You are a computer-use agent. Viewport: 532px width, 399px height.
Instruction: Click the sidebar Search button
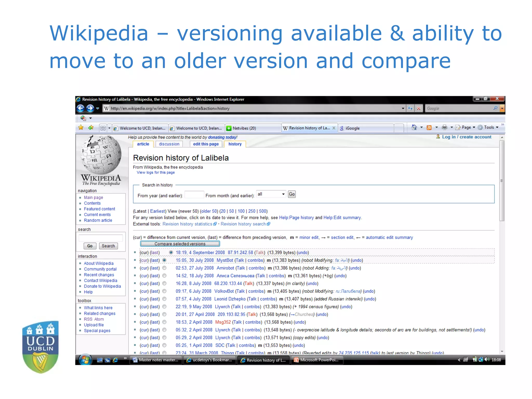108,246
